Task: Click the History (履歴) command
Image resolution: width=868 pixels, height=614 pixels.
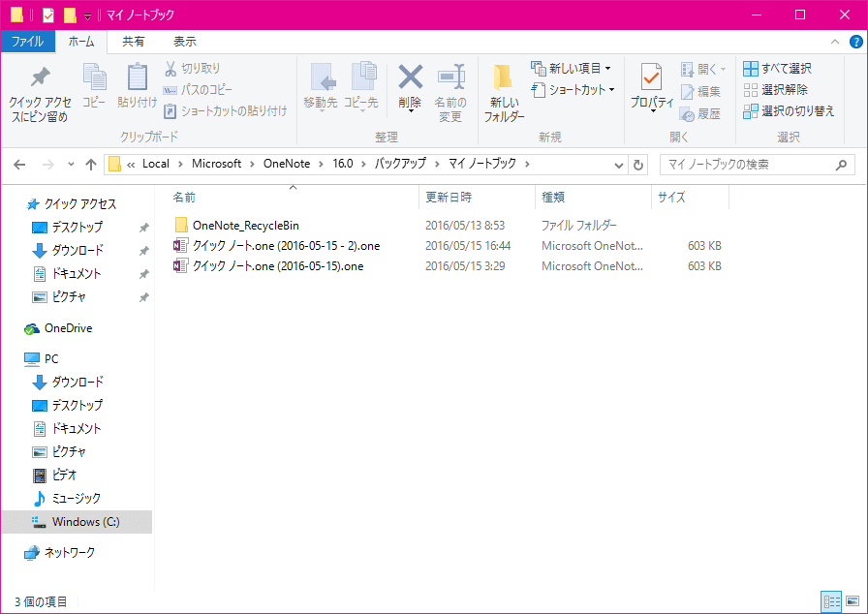Action: [x=700, y=114]
